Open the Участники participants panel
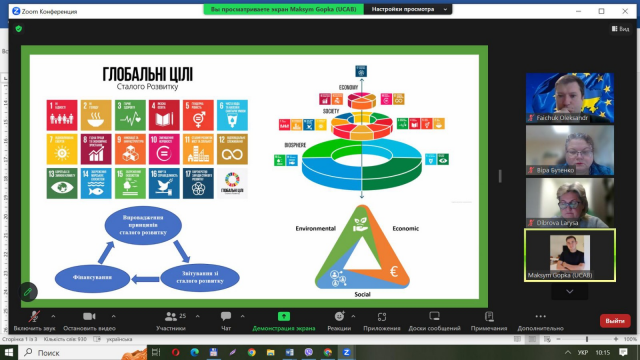 [171, 321]
